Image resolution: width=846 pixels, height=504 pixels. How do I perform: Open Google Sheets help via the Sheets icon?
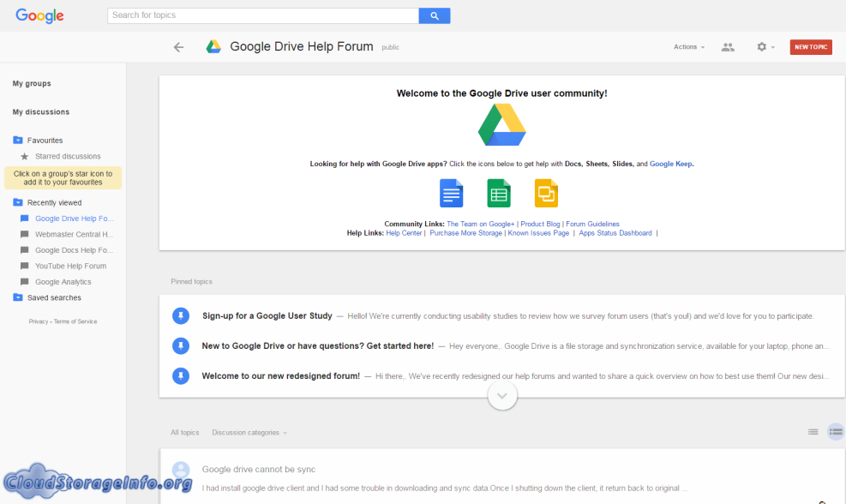[x=499, y=193]
